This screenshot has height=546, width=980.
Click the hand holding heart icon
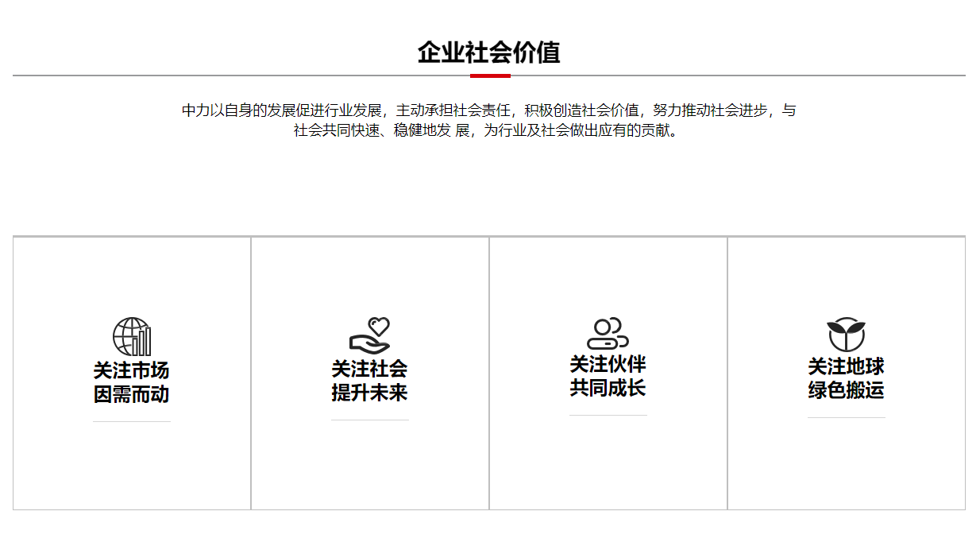370,335
